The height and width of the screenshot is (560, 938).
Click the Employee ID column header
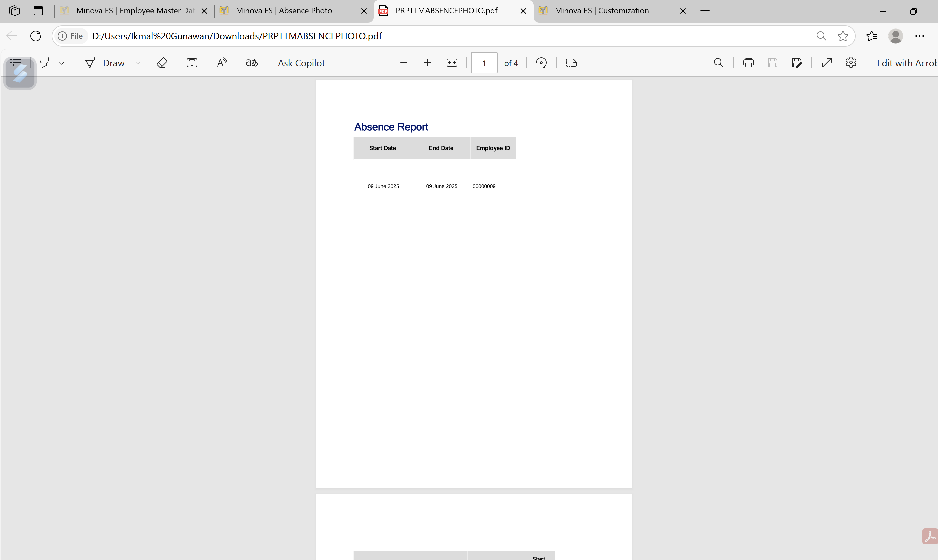(x=493, y=148)
